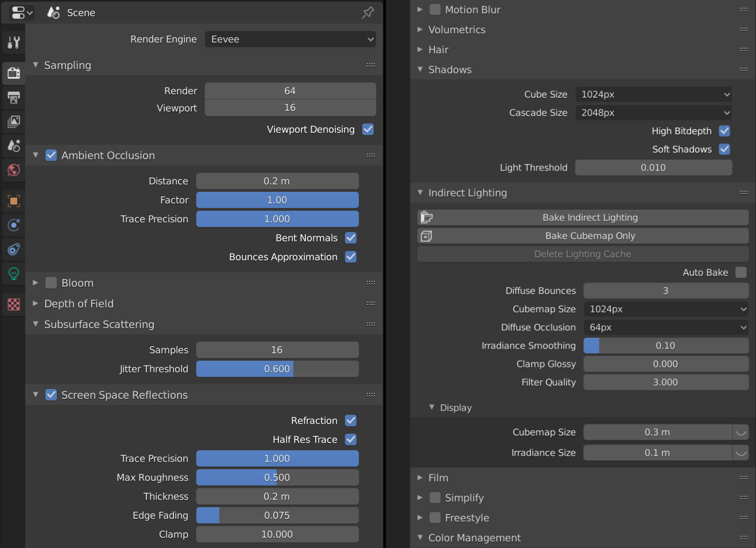The image size is (756, 548).
Task: Select the Output Properties printer icon
Action: point(13,98)
